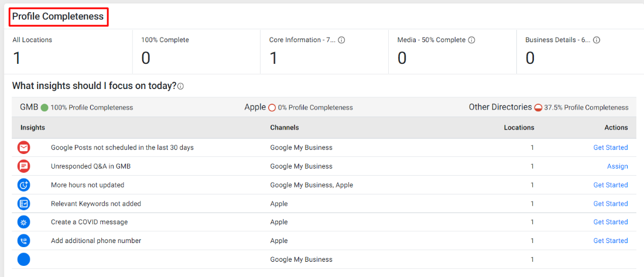Click 'Add additional phone number' text
The width and height of the screenshot is (644, 277).
click(x=96, y=241)
